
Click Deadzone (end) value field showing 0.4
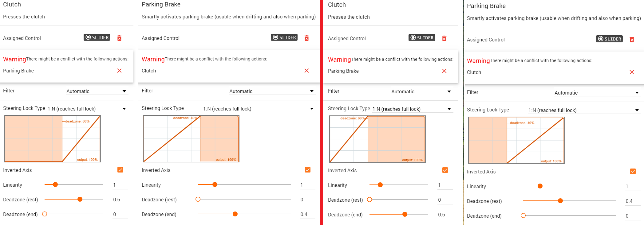tap(308, 214)
